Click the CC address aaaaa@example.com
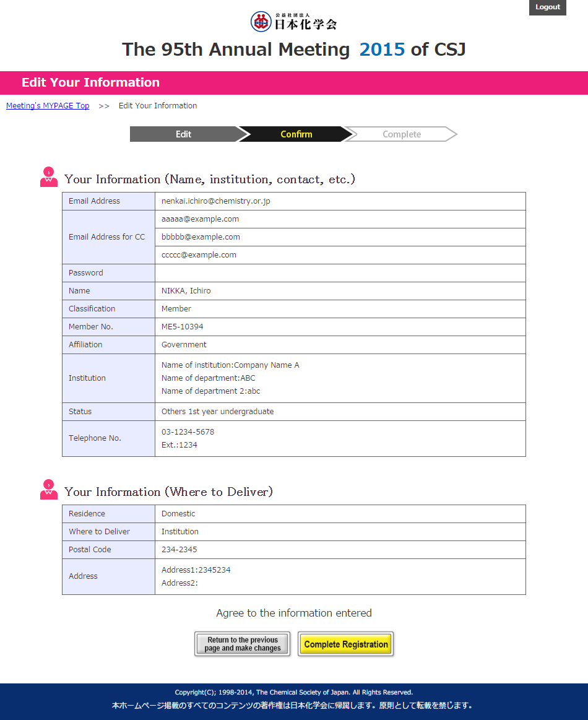588x720 pixels. tap(200, 219)
